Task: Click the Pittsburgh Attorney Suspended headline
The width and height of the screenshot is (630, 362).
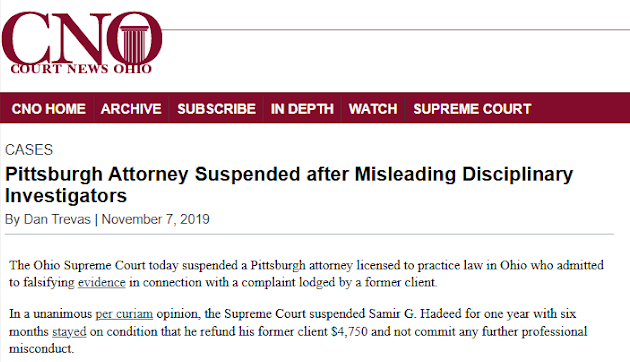Action: [x=289, y=185]
